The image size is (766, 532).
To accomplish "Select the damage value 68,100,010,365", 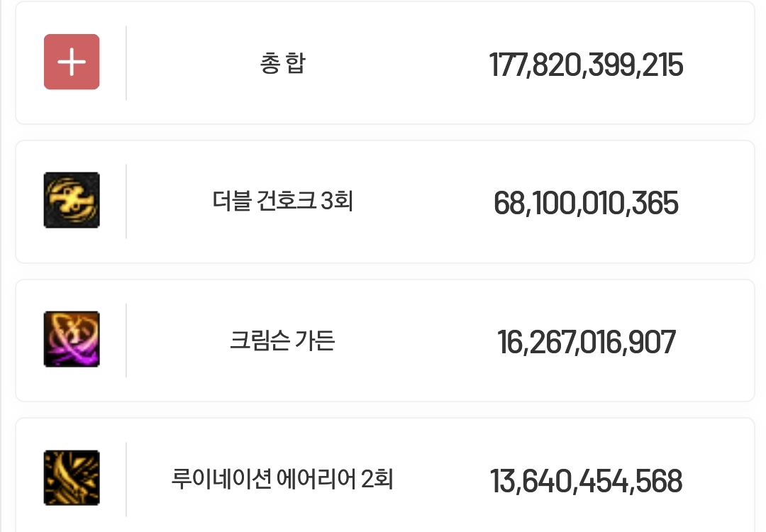I will tap(587, 204).
